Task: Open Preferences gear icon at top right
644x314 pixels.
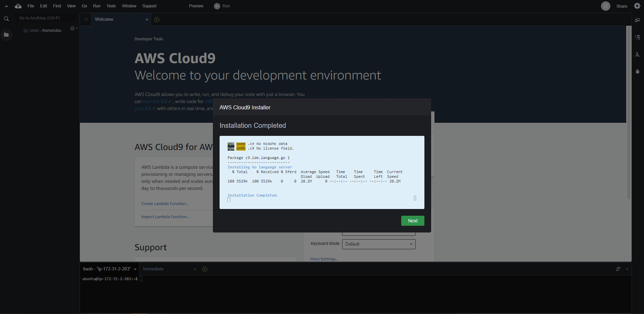Action: click(637, 6)
